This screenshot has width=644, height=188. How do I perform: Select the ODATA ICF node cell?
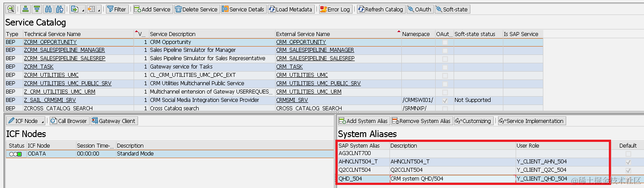(x=51, y=154)
